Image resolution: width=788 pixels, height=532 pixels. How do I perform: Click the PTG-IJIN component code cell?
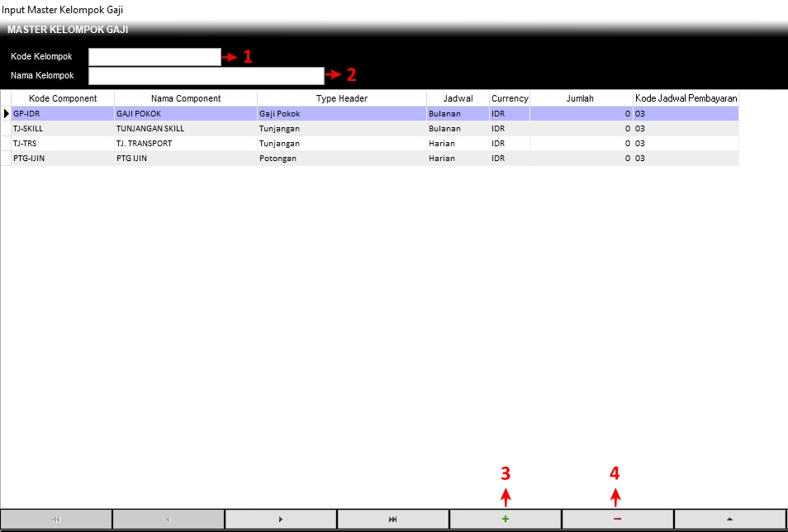tap(62, 159)
